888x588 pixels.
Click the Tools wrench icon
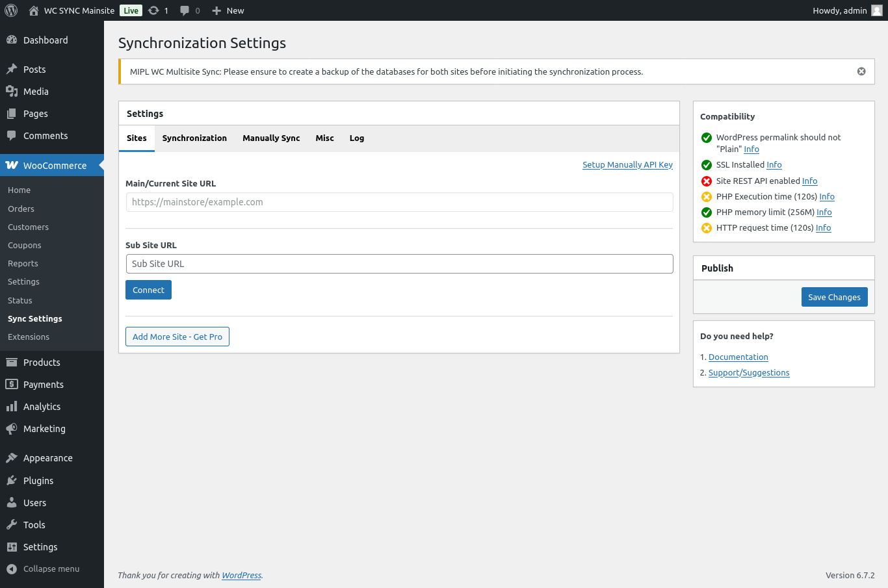click(x=12, y=525)
